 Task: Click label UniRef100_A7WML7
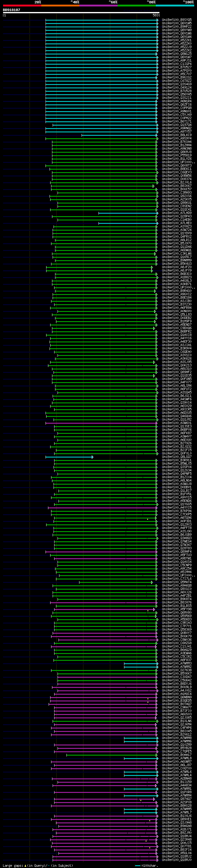177,812
